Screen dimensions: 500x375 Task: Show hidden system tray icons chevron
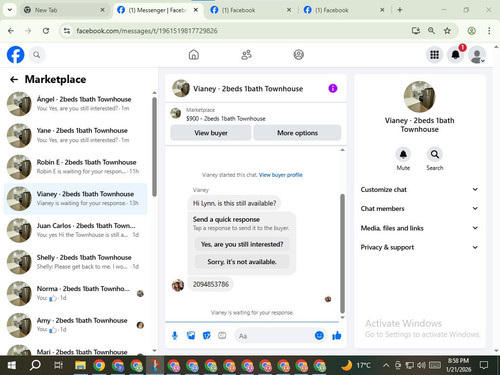[386, 365]
